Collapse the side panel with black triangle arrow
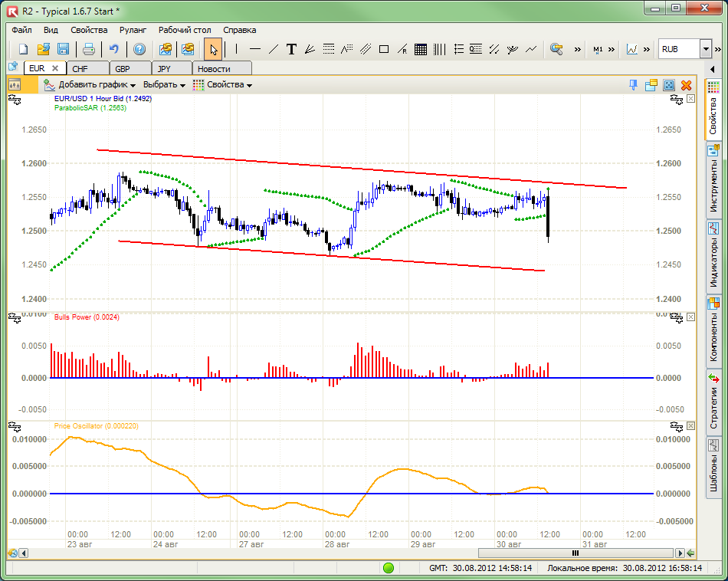 click(x=712, y=70)
